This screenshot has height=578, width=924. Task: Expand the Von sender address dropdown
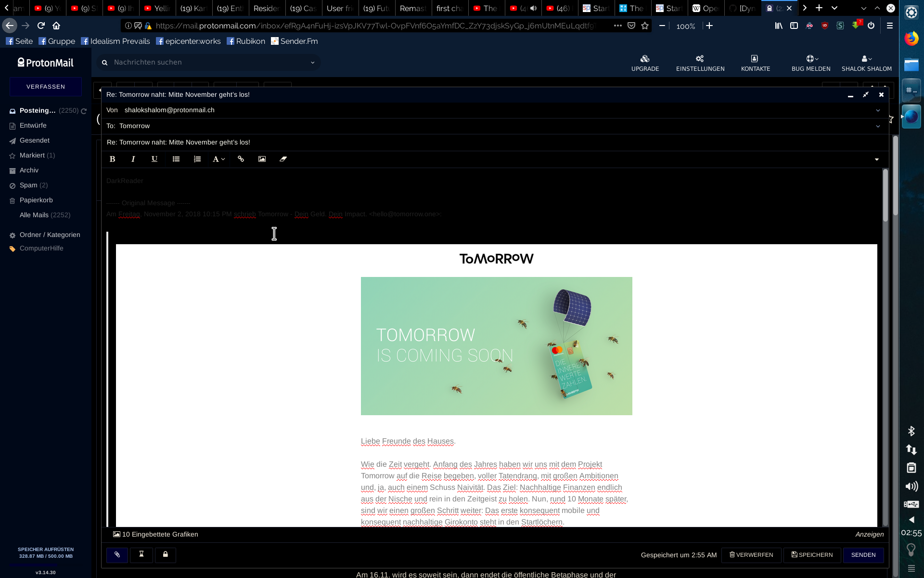pos(878,110)
